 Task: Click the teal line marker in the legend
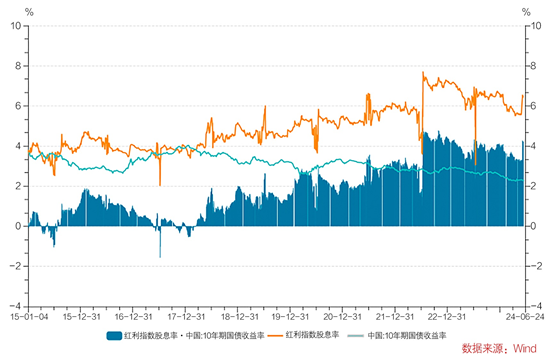[x=355, y=336]
